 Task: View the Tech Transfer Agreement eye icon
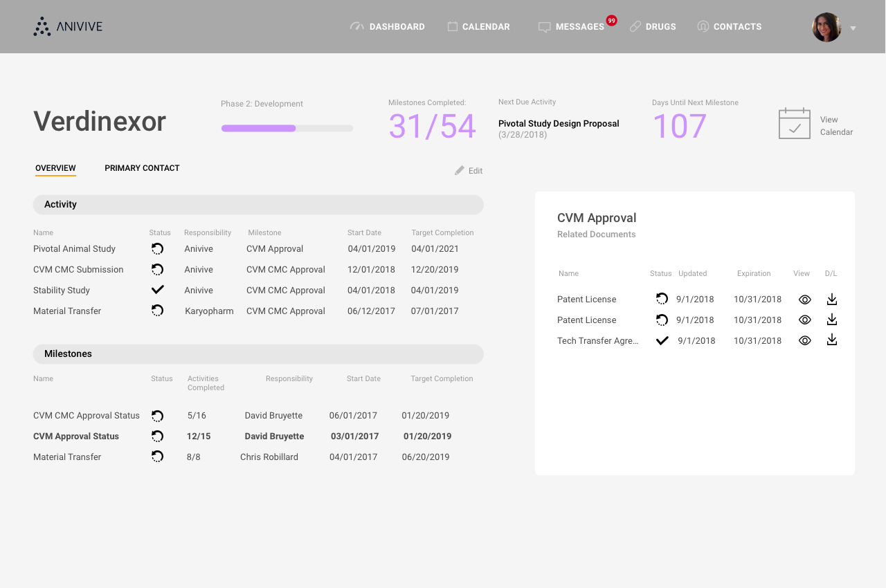[804, 341]
